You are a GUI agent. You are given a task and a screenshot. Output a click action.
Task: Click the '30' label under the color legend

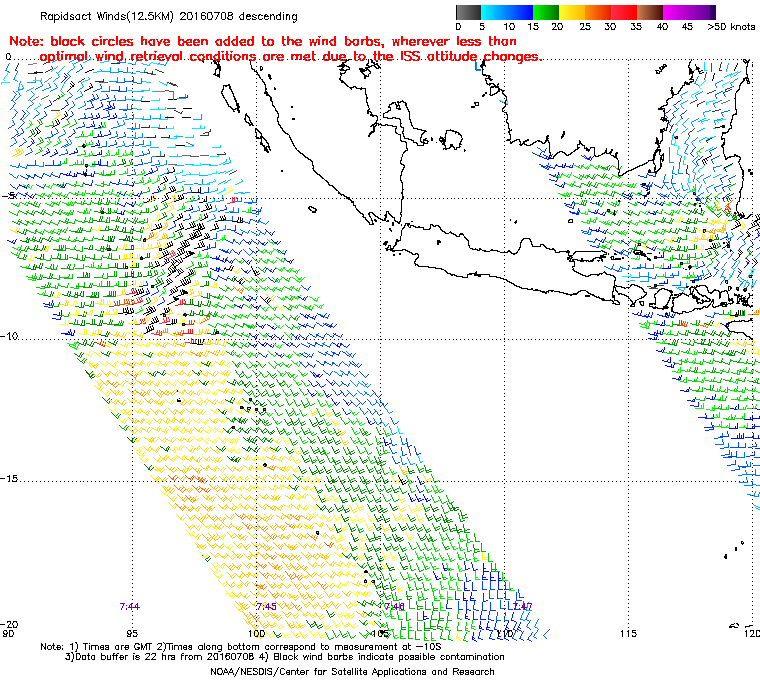click(610, 27)
